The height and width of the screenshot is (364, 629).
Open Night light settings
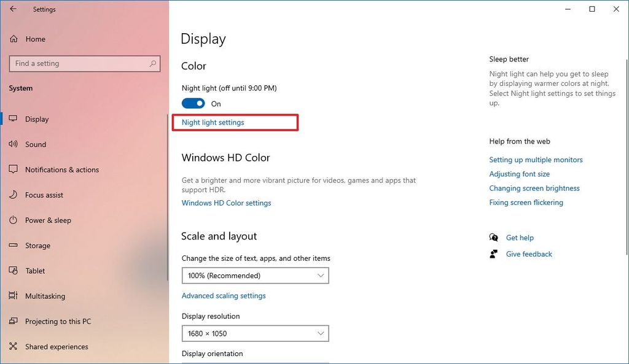(214, 122)
